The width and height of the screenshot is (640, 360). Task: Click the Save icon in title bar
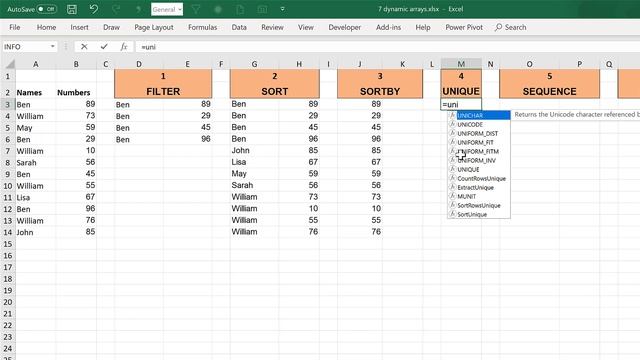pos(72,9)
